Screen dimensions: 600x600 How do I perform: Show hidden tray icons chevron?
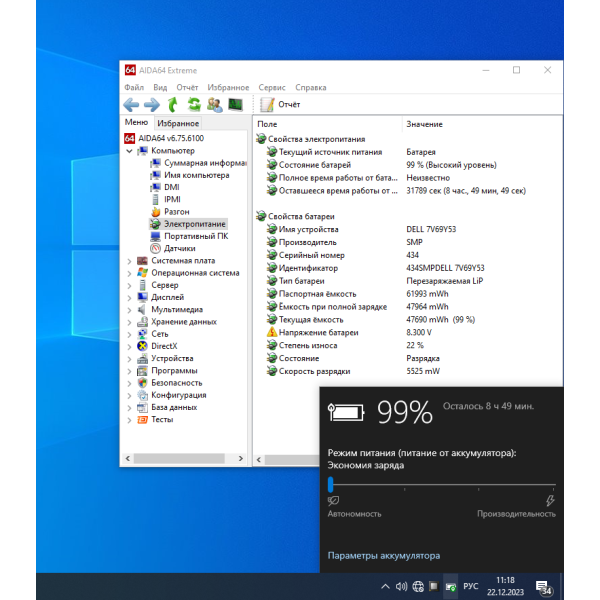click(x=385, y=586)
